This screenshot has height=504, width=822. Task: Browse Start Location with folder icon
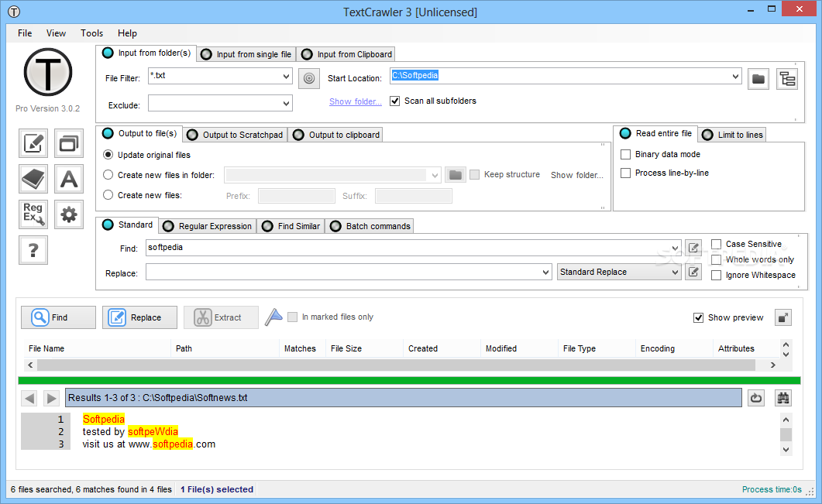pyautogui.click(x=758, y=79)
